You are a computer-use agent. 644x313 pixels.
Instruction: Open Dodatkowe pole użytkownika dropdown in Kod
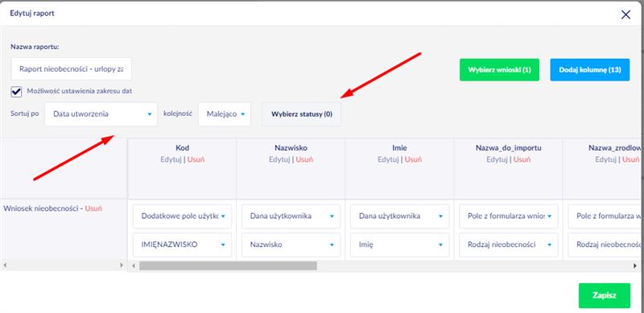(183, 216)
